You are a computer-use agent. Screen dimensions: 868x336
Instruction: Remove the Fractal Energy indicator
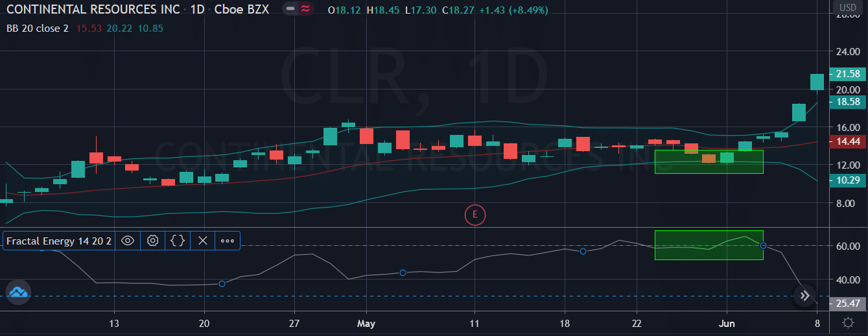[202, 241]
